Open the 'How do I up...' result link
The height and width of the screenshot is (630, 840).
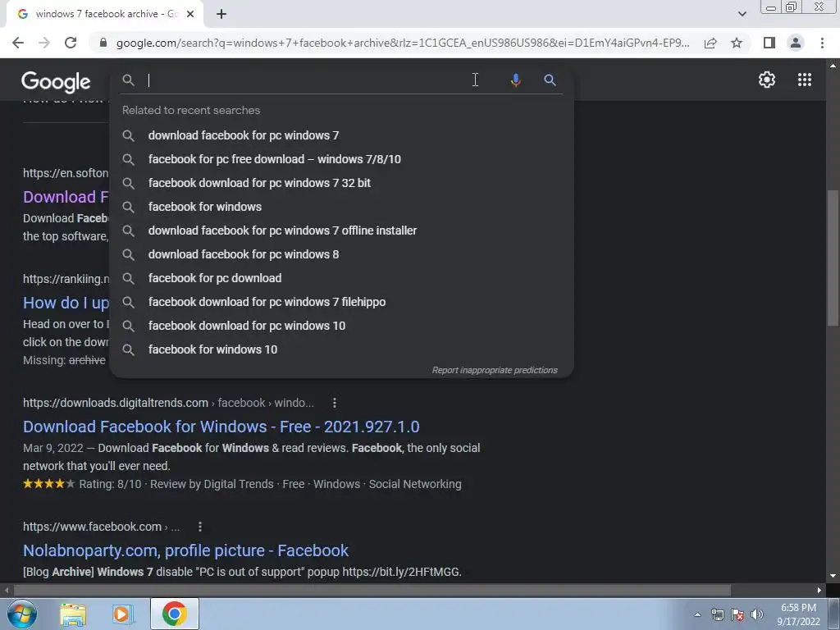point(66,303)
